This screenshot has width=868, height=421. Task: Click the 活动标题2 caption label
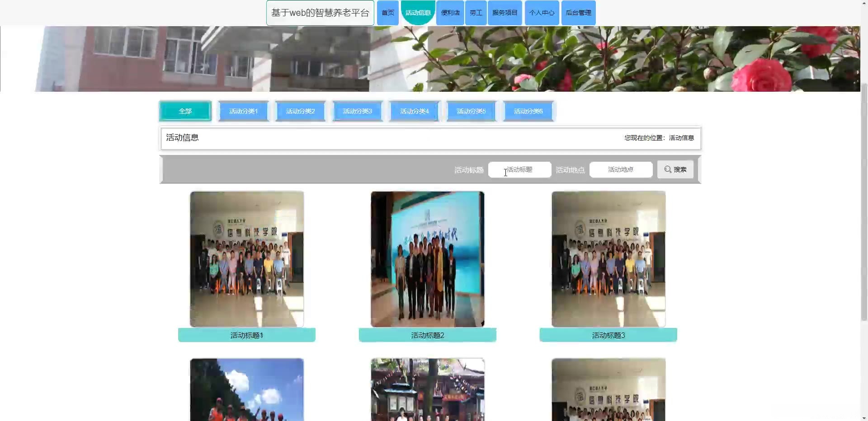pos(428,335)
